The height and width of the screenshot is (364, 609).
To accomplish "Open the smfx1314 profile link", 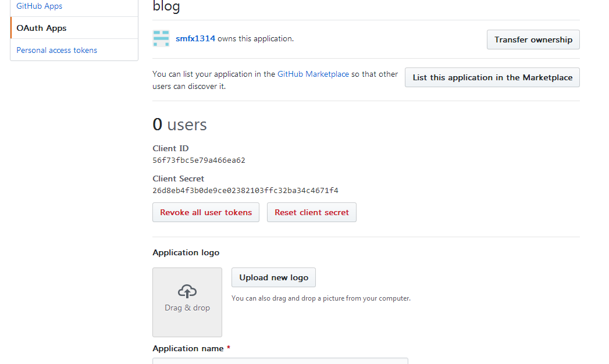I will [x=195, y=38].
